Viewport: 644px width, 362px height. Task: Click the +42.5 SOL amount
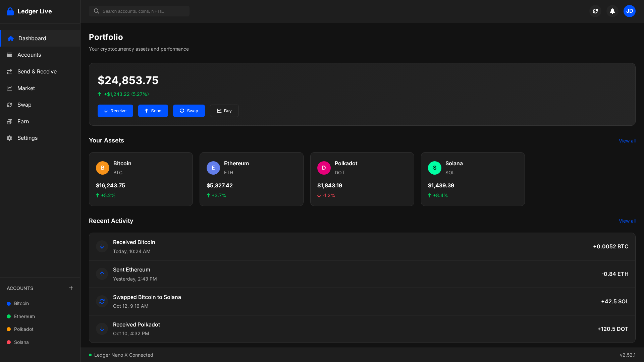pos(614,301)
